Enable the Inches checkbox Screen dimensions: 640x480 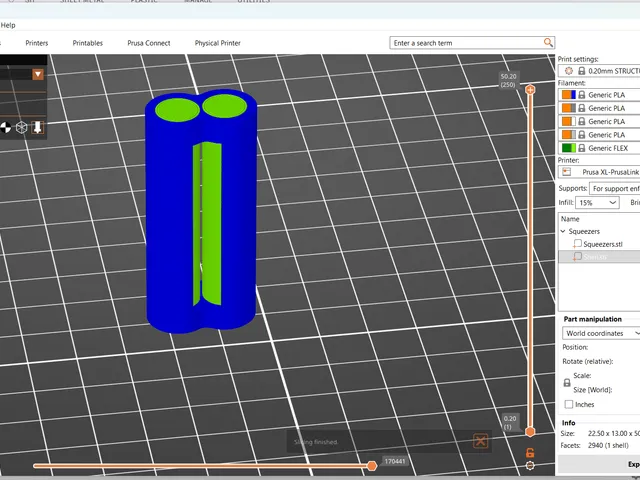click(569, 404)
